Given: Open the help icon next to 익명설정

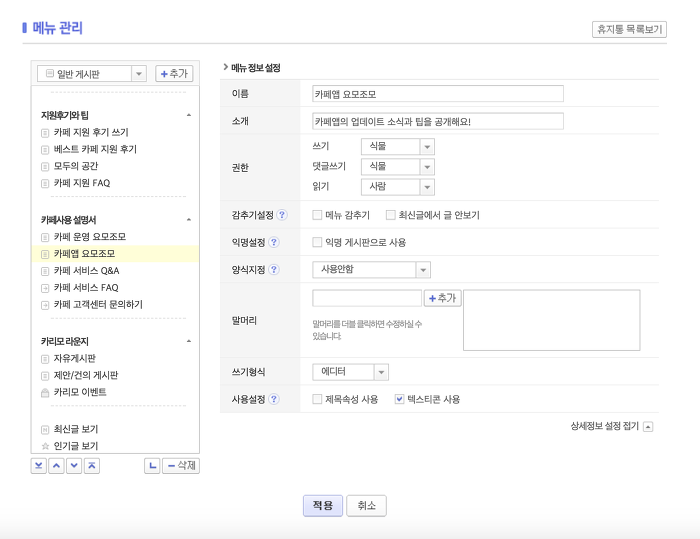Looking at the screenshot, I should coord(274,242).
